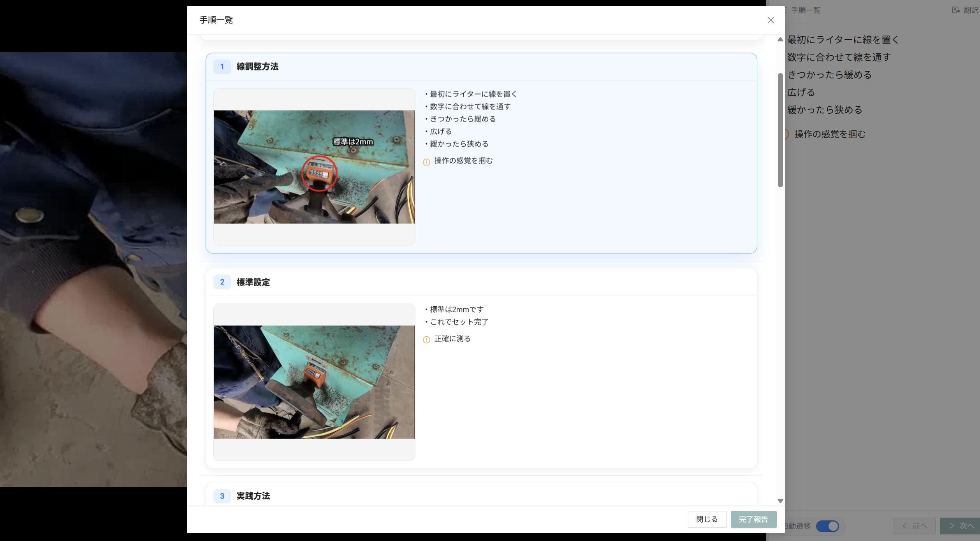Close the 手順一覧 dialog with X icon
The height and width of the screenshot is (541, 980).
point(771,20)
